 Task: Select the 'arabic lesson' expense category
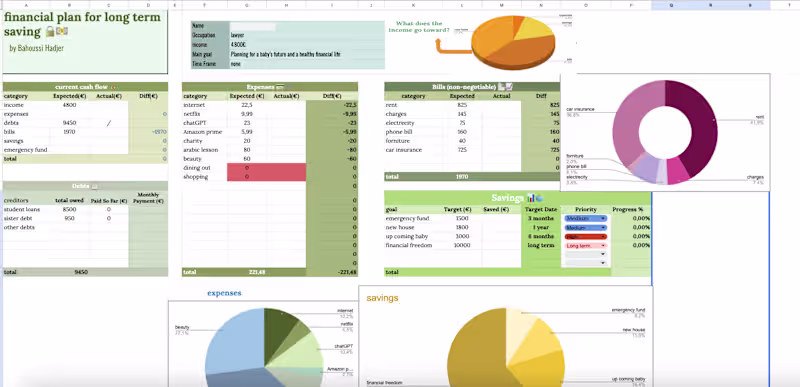[x=205, y=150]
